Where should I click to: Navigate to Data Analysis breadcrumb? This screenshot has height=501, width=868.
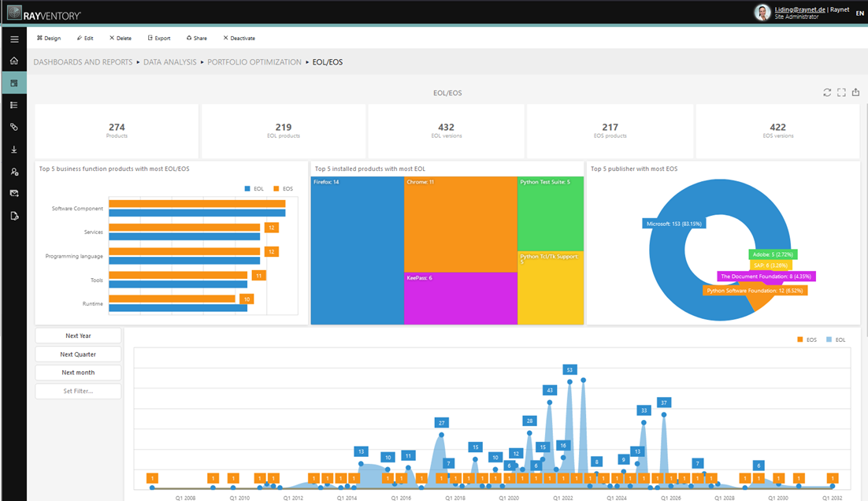coord(170,61)
